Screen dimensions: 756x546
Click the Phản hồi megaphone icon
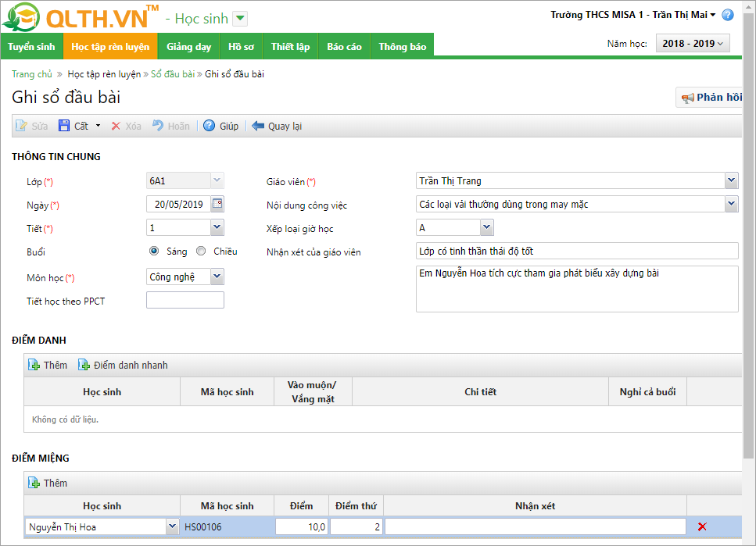(687, 98)
